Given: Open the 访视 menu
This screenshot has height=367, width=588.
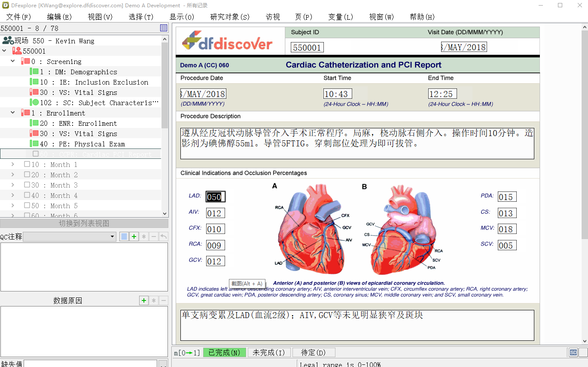Looking at the screenshot, I should pyautogui.click(x=273, y=17).
